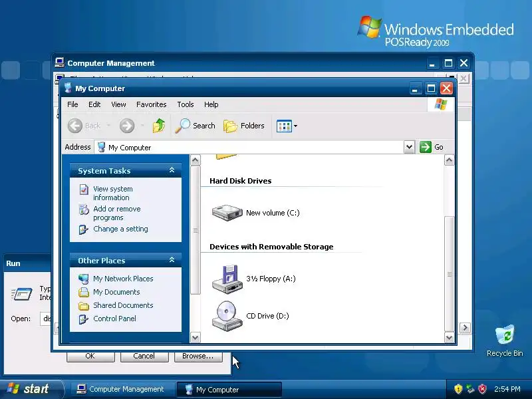Click the My Computer title bar icon
This screenshot has width=532, height=399.
coord(68,88)
